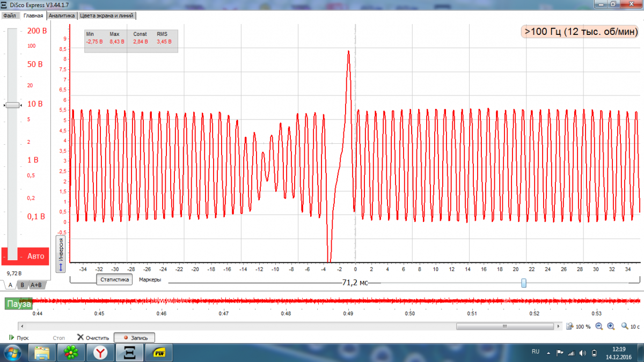The height and width of the screenshot is (362, 644).
Task: Click the Const value 2,84 В
Action: (141, 41)
